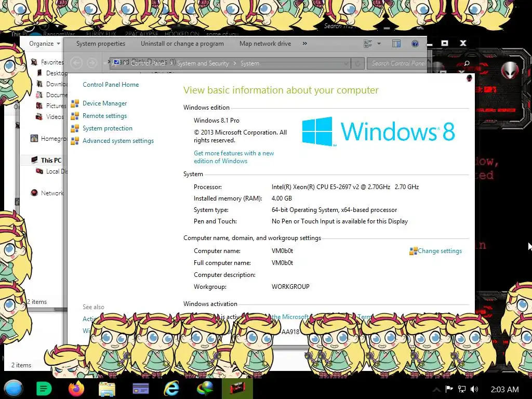Click the Favorites star icon in sidebar

pyautogui.click(x=34, y=62)
